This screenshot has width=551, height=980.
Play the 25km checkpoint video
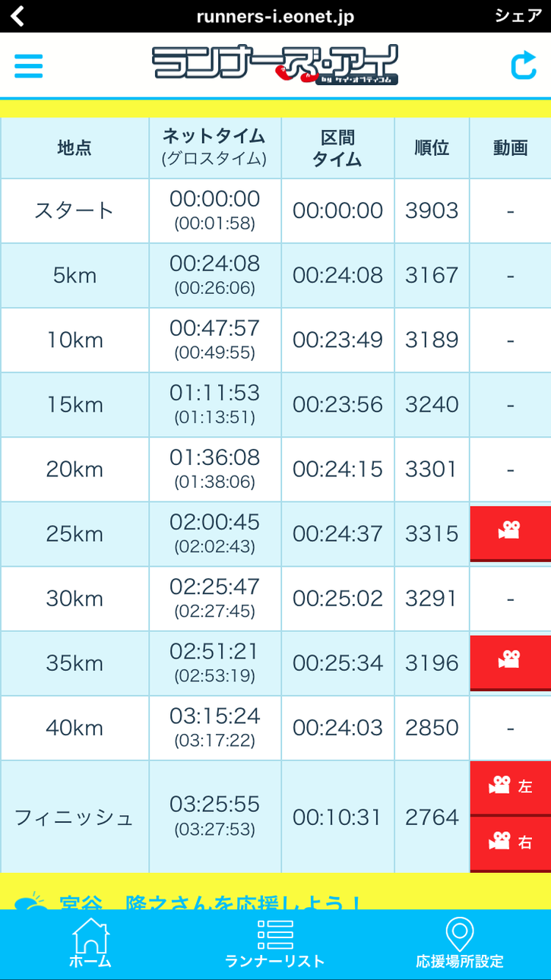[510, 533]
